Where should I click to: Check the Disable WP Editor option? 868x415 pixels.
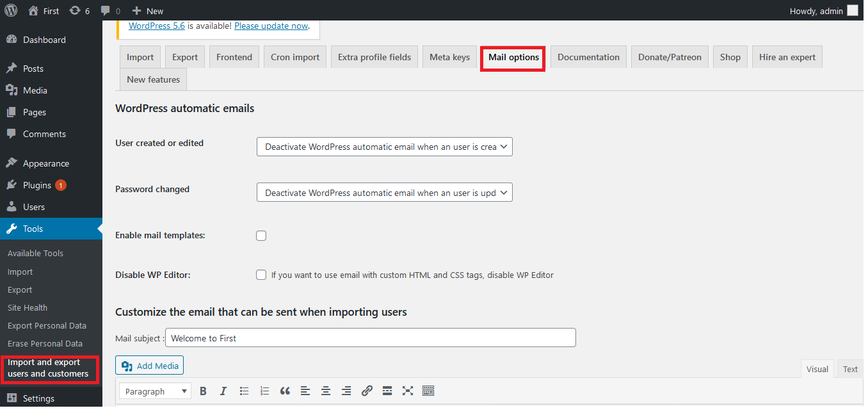click(261, 275)
